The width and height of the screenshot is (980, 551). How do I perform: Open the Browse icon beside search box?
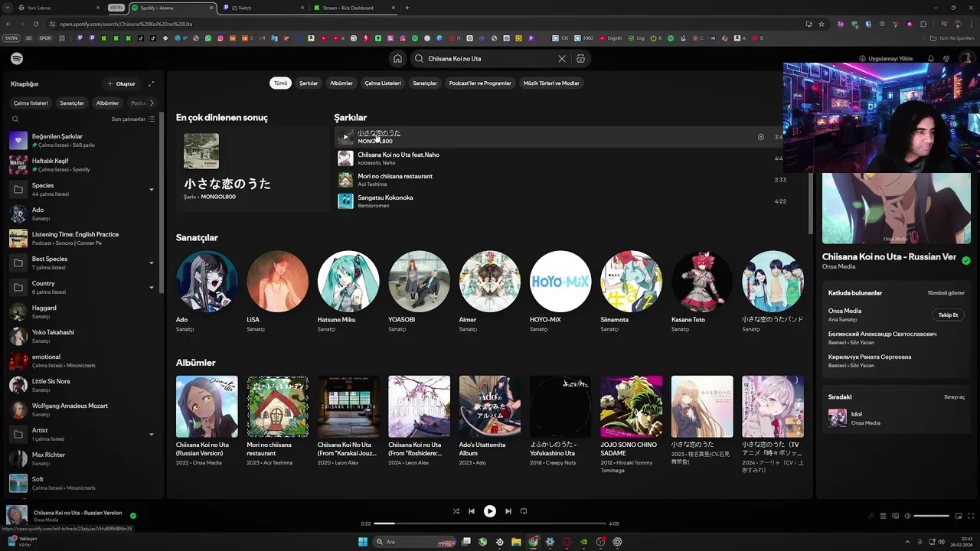(580, 59)
